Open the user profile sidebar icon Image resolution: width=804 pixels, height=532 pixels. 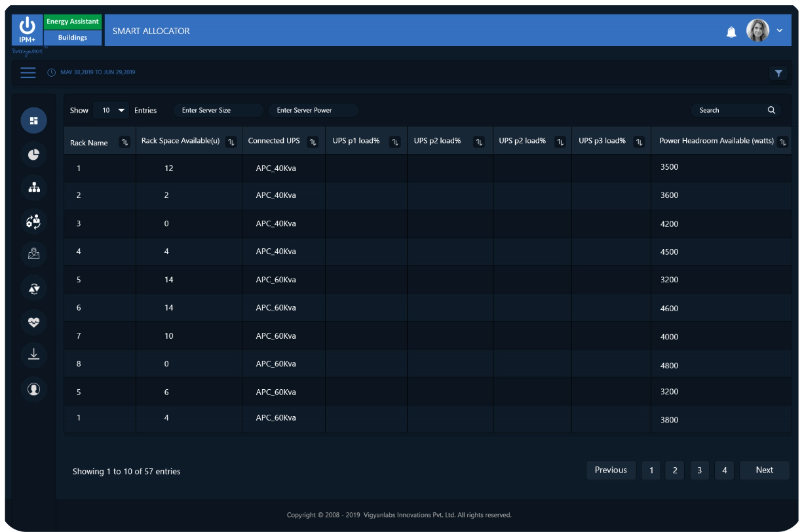[x=34, y=389]
